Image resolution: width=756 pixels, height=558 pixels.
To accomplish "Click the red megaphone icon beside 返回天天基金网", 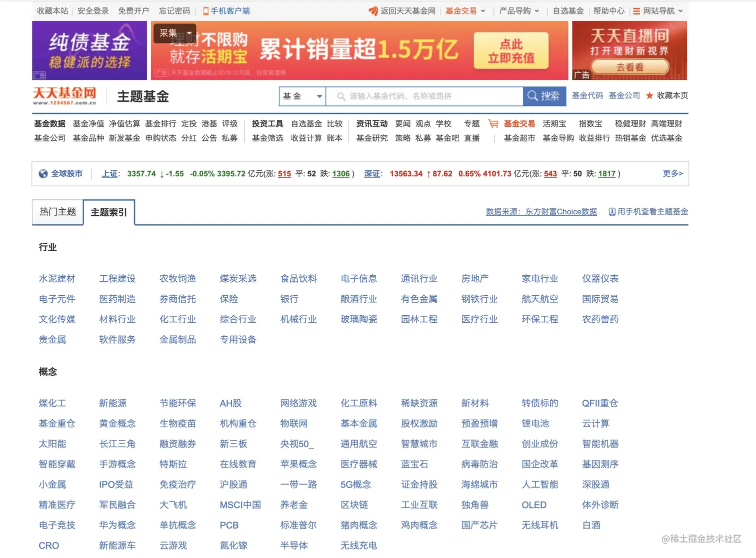I will click(x=372, y=10).
